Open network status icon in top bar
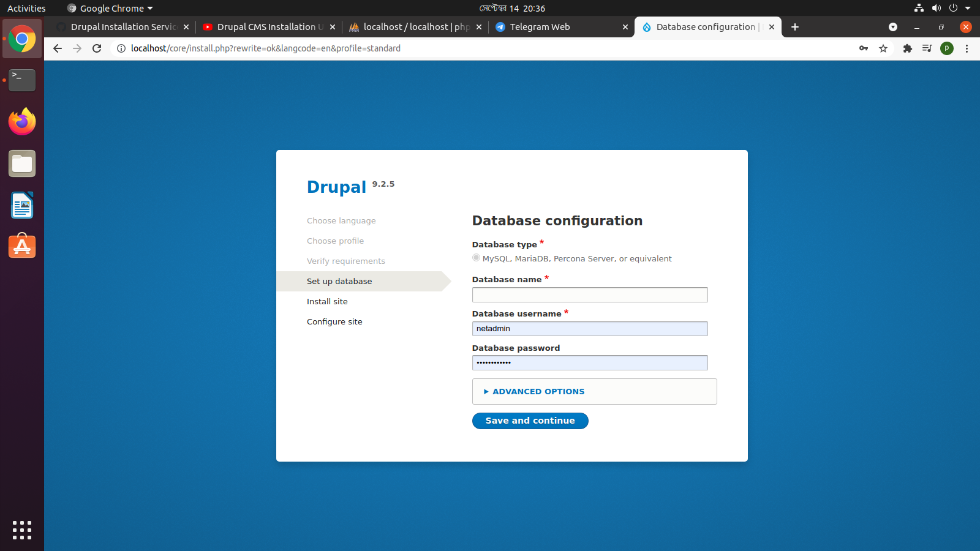 tap(919, 8)
